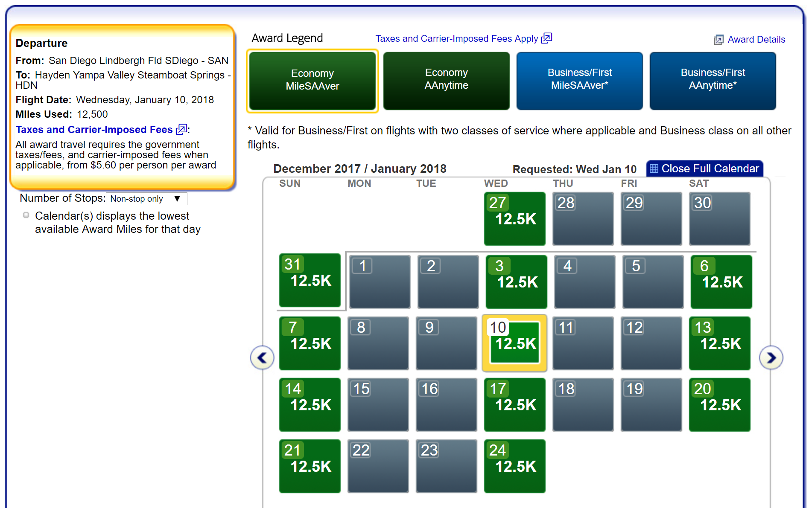Pick January 24 at 12.5K miles
The image size is (812, 508).
point(514,466)
